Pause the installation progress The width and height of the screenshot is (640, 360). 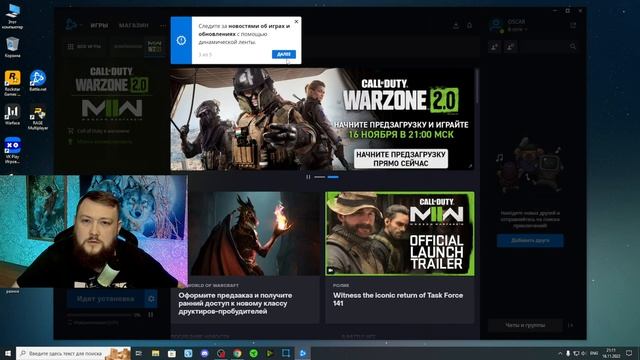(151, 315)
